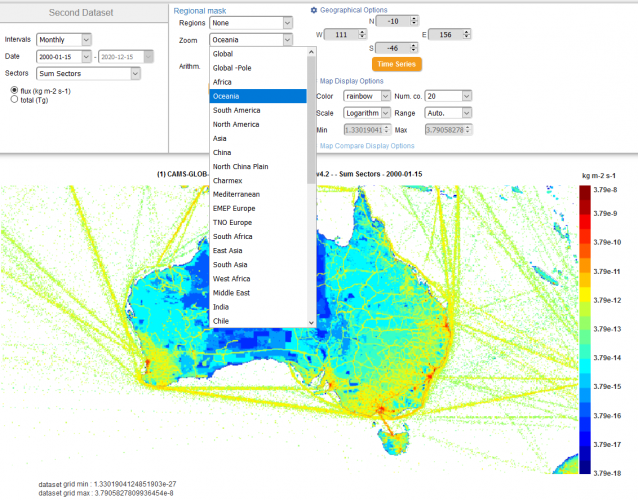The image size is (638, 500).
Task: Choose South Africa in the zoom list
Action: click(x=258, y=236)
